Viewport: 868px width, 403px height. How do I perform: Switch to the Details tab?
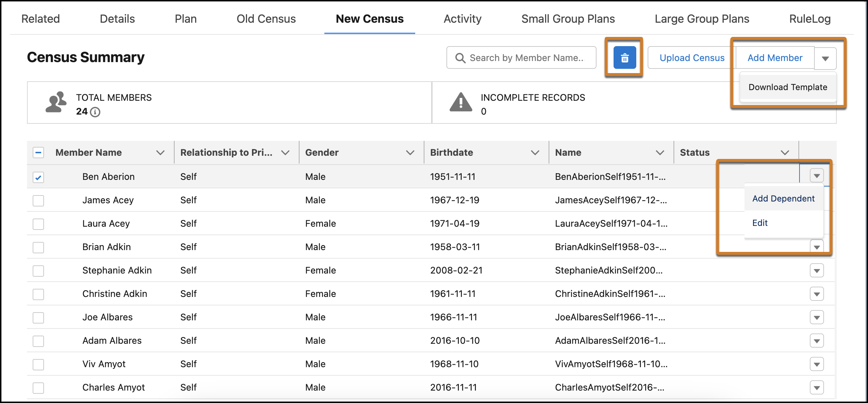(117, 19)
